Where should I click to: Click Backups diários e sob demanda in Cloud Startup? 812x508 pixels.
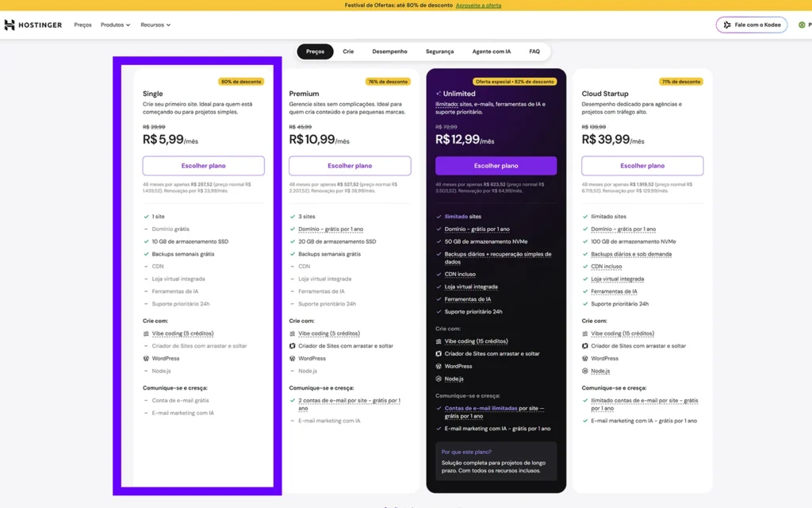[631, 254]
